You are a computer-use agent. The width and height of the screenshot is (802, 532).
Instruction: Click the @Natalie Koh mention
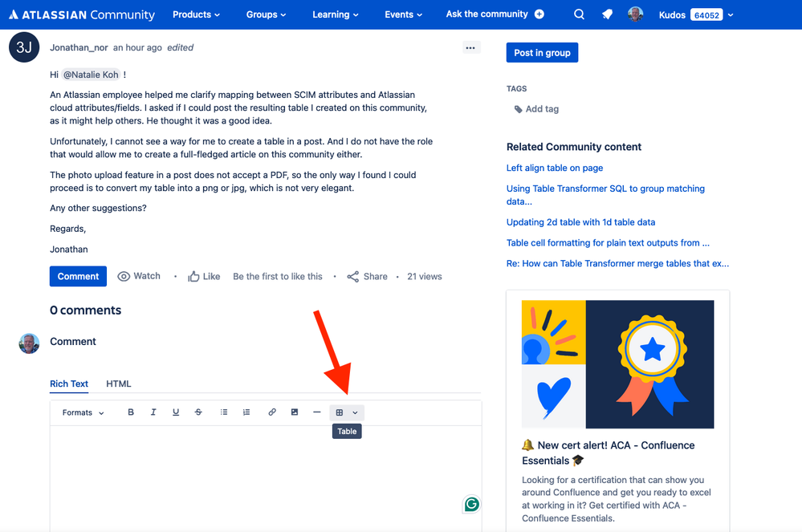tap(91, 75)
